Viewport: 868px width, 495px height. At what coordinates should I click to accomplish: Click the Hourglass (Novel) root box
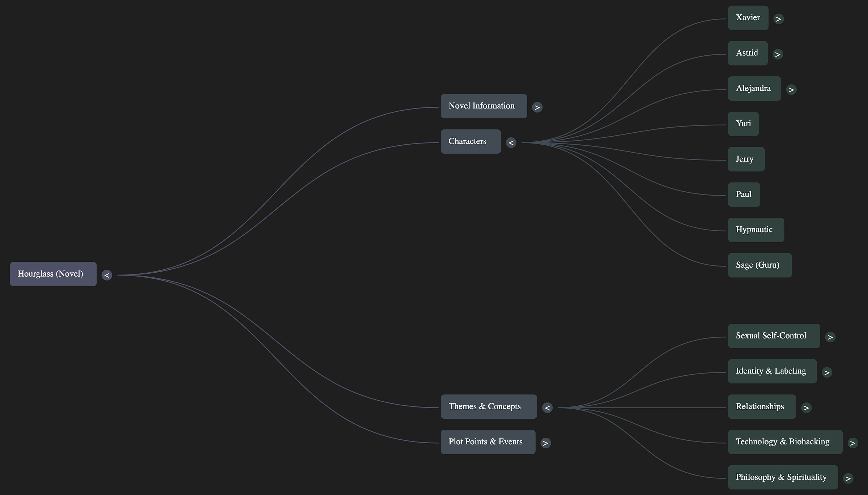tap(53, 274)
